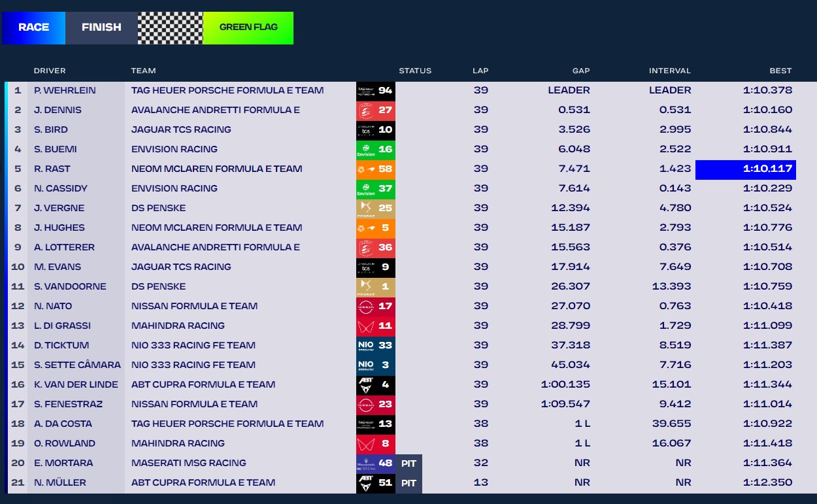Click Sette Câmara's NIO number 3 badge

pyautogui.click(x=376, y=365)
